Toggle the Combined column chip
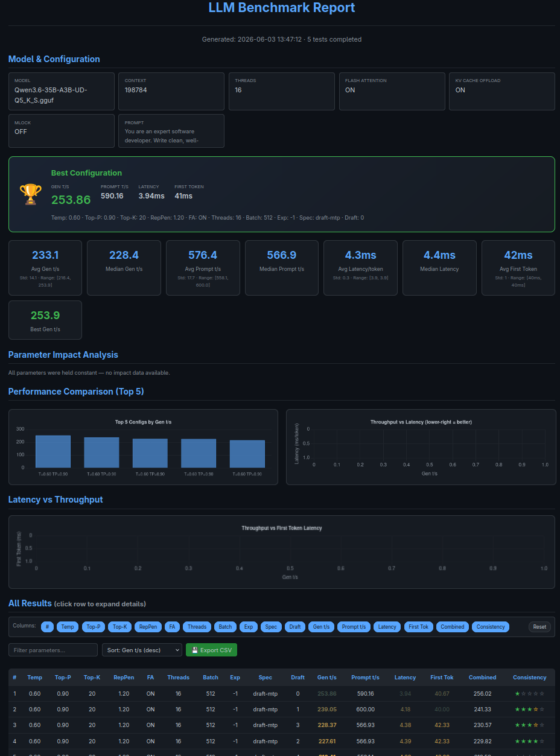Viewport: 560px width, 756px height. tap(453, 627)
